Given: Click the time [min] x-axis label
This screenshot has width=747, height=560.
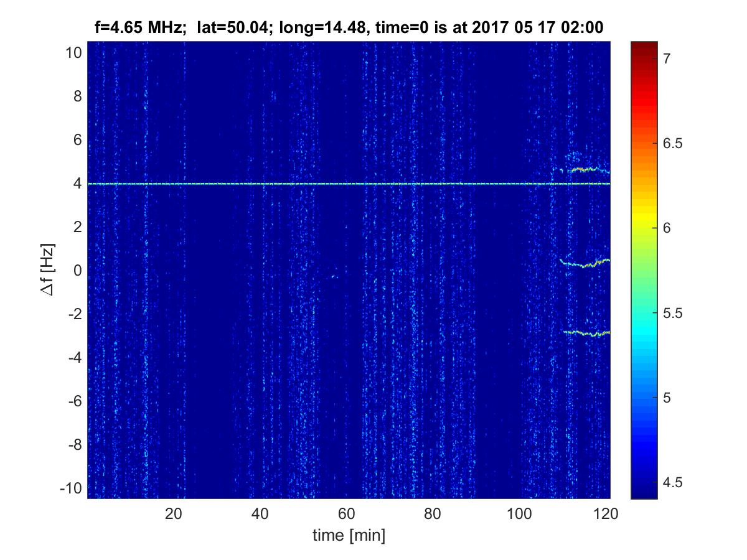Looking at the screenshot, I should (349, 535).
